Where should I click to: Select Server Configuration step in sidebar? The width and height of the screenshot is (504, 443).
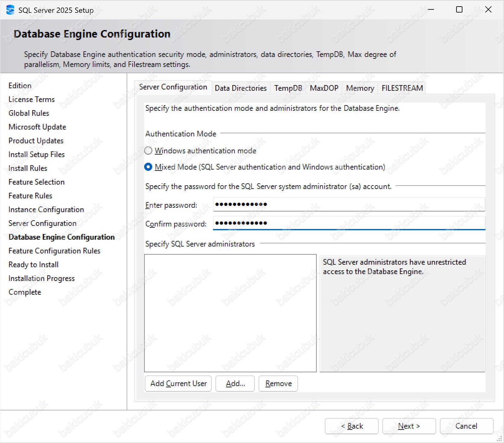43,223
